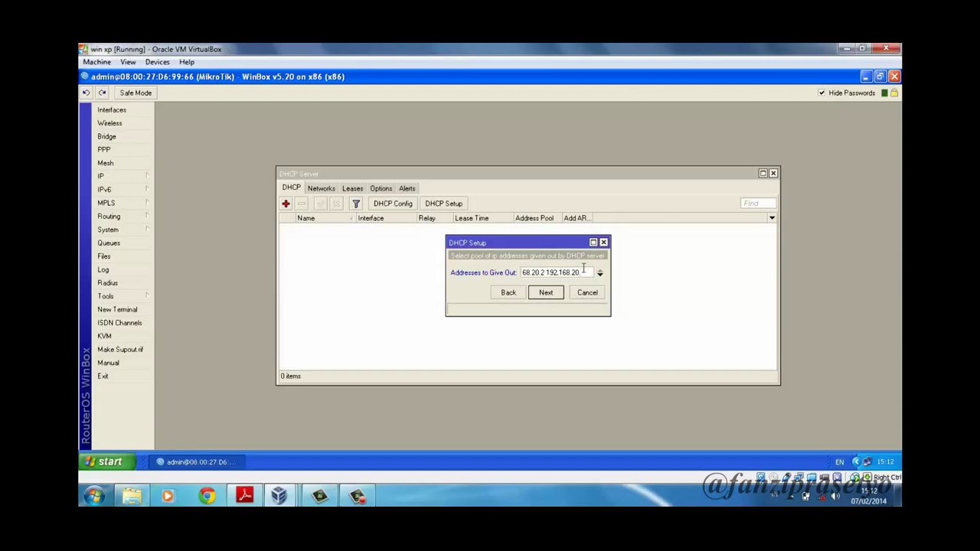The width and height of the screenshot is (980, 551).
Task: Click the Addresses to Give Out add/remove arrows
Action: coord(599,272)
